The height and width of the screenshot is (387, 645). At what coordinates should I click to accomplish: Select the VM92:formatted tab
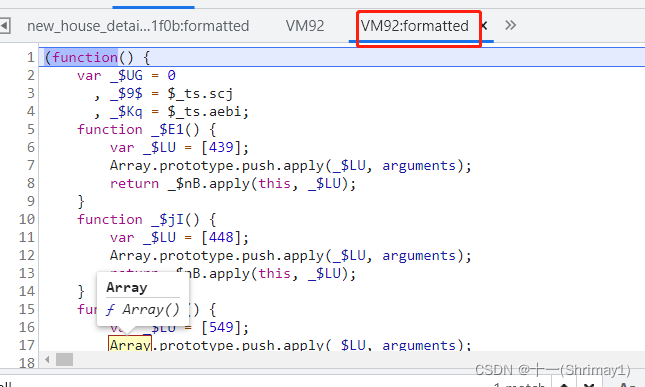pos(414,26)
